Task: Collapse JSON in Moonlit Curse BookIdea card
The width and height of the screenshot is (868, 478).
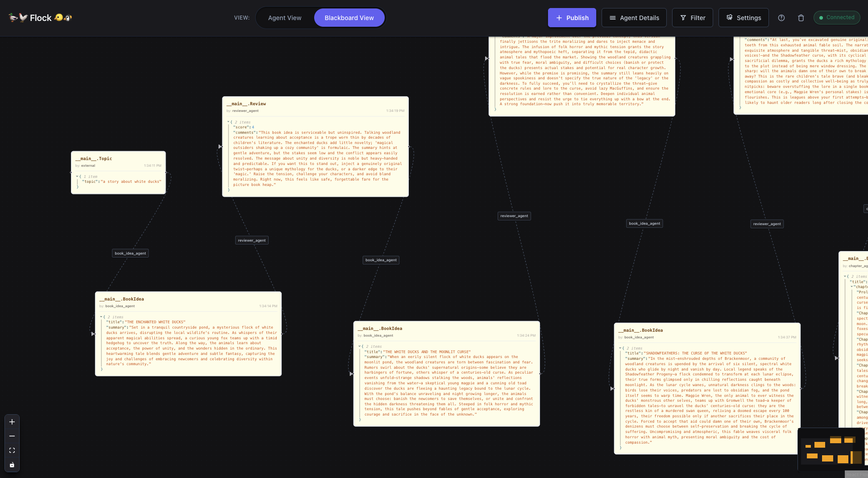Action: 360,346
